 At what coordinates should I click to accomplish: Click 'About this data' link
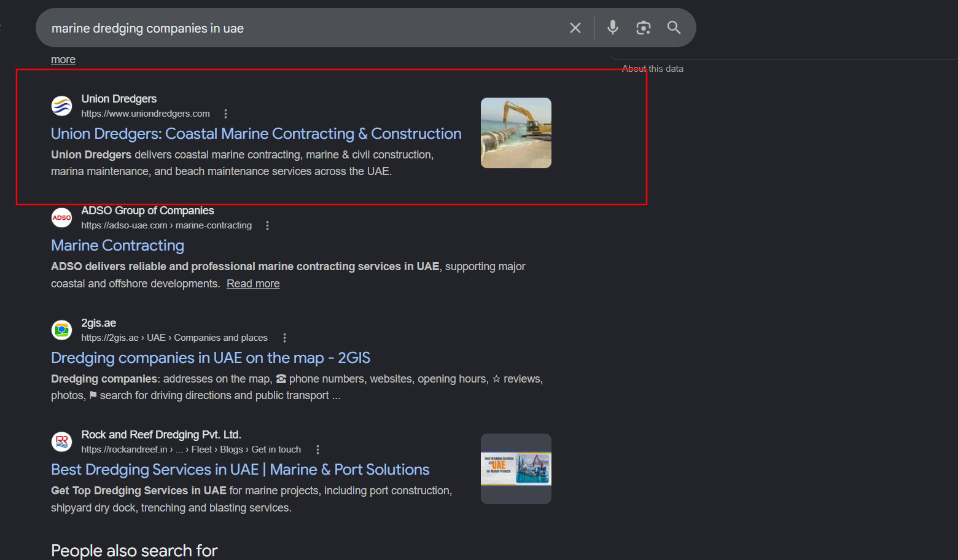[x=653, y=69]
